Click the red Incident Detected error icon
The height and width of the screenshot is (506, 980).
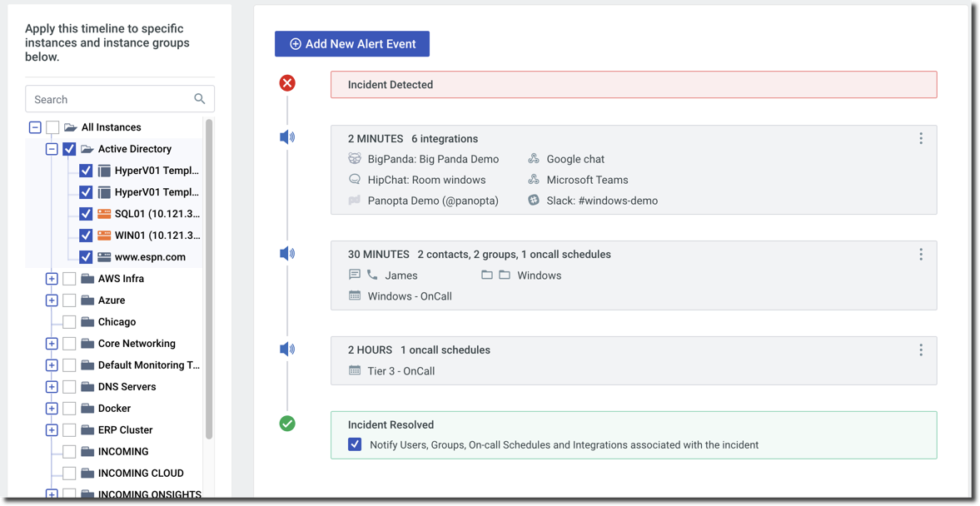click(x=287, y=83)
